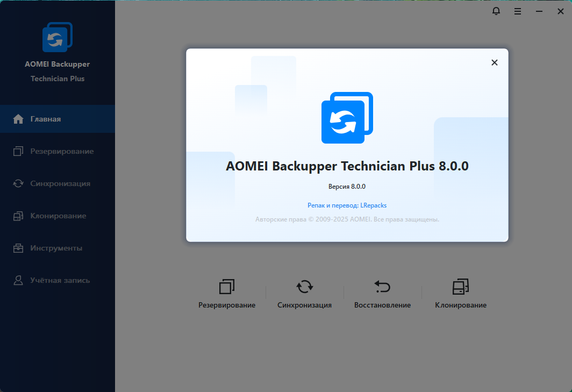The width and height of the screenshot is (572, 392).
Task: Click the Восстановление restore arrow icon
Action: point(382,287)
